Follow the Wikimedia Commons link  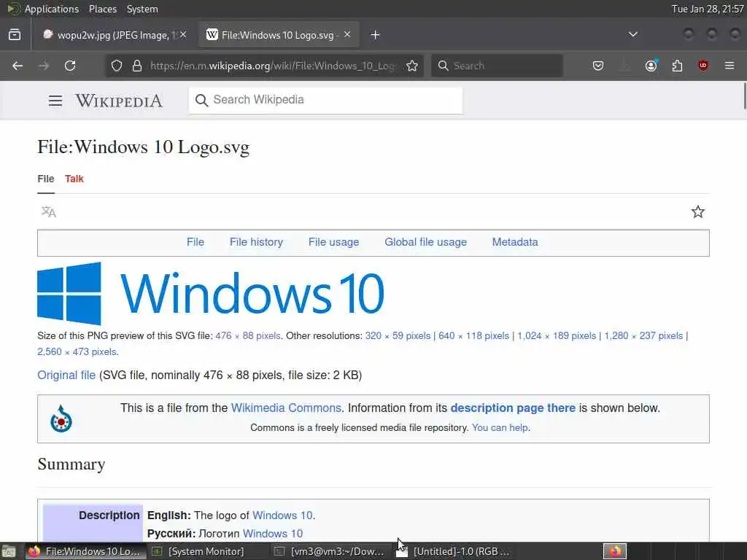pyautogui.click(x=286, y=408)
